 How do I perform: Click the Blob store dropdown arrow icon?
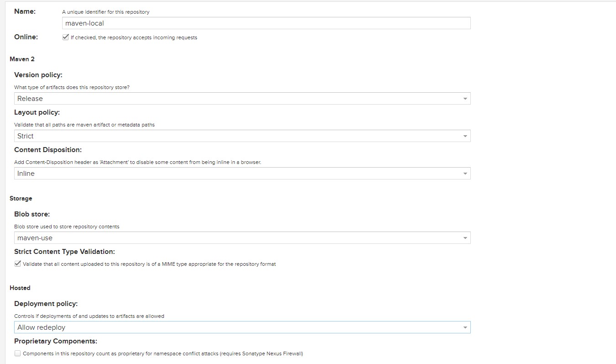click(x=465, y=238)
